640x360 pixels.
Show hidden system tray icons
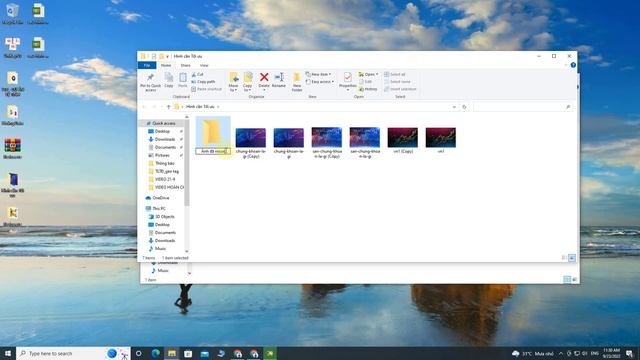click(x=561, y=353)
